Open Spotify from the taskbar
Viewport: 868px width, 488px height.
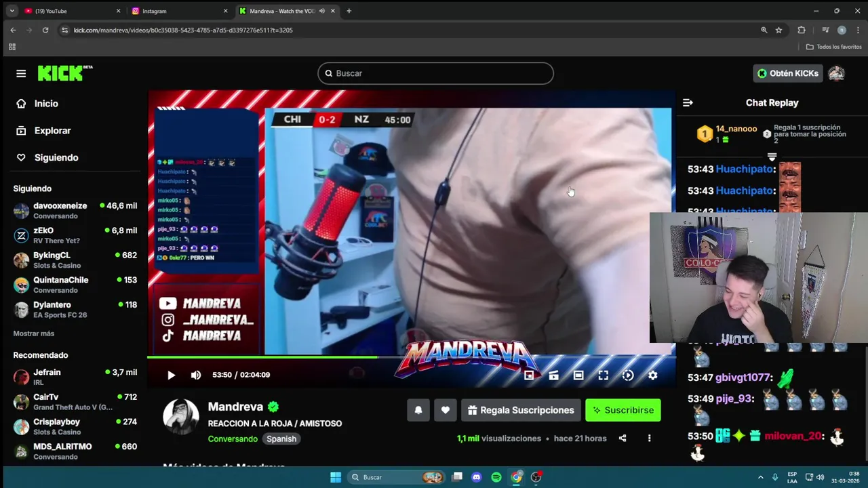pos(496,477)
